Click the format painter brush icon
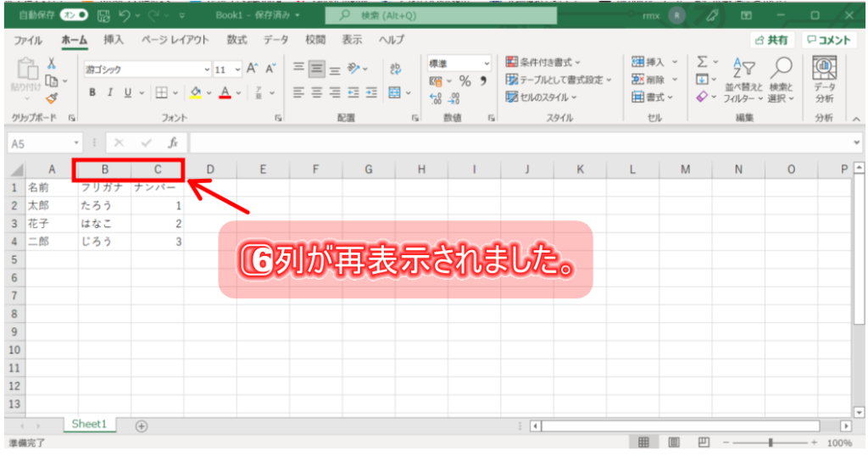Screen dimensions: 868x456 click(52, 99)
